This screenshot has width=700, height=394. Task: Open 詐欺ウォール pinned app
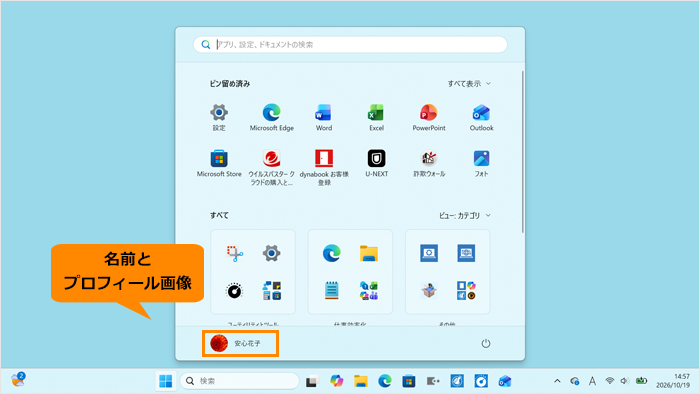click(x=429, y=163)
